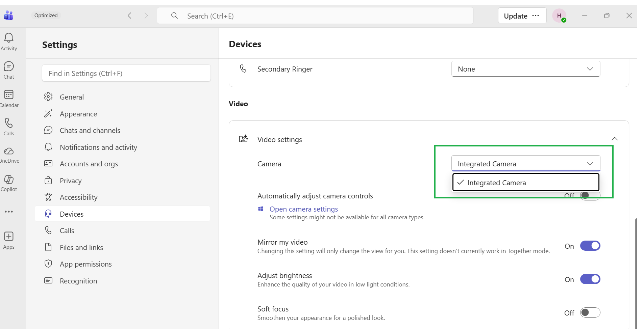Open the Camera dropdown

(x=526, y=163)
